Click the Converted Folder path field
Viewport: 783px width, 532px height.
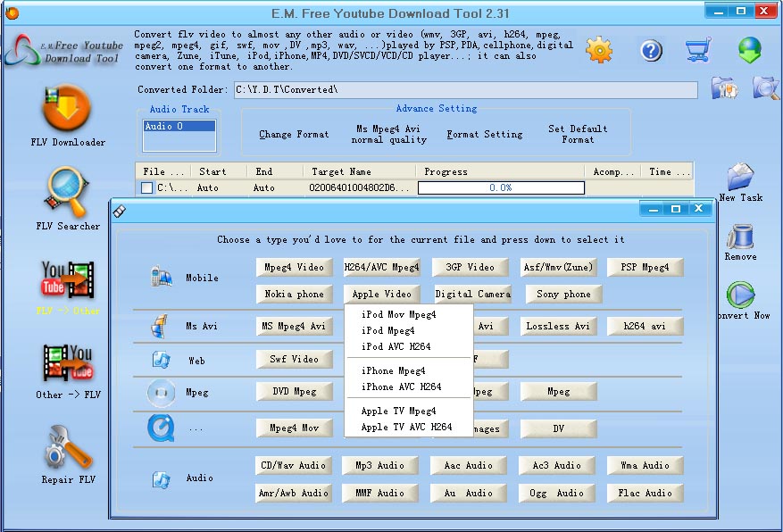465,90
